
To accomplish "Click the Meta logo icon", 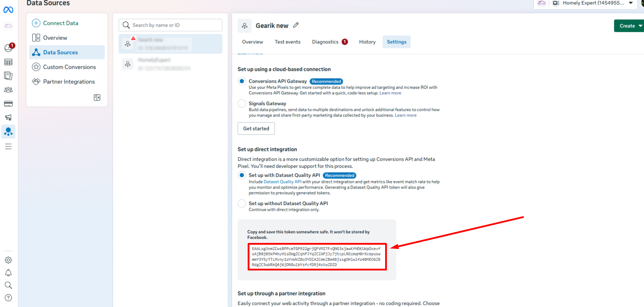I will [8, 10].
